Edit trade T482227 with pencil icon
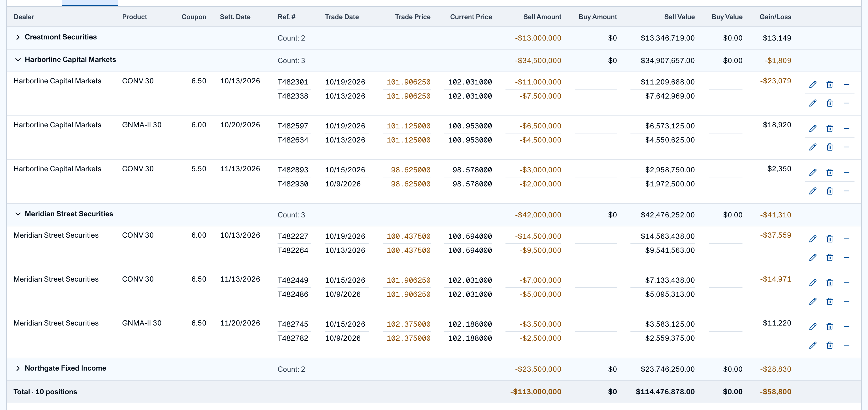This screenshot has width=868, height=410. click(x=813, y=239)
